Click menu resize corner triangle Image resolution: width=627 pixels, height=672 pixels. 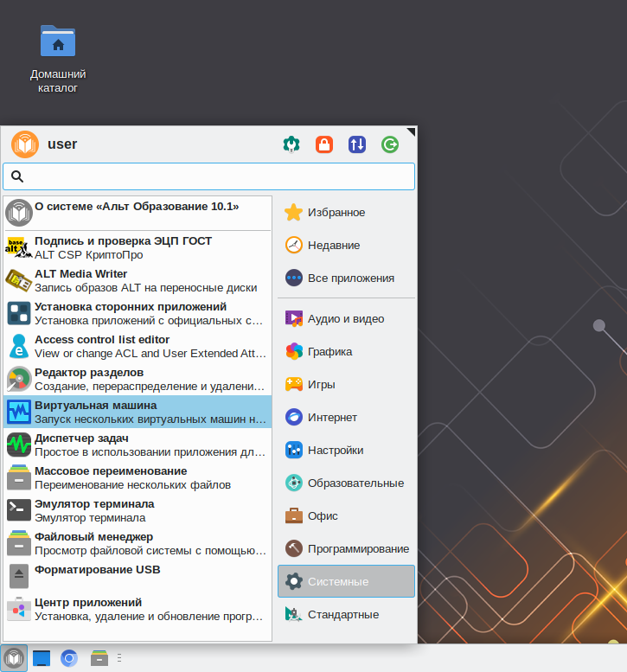pos(411,131)
